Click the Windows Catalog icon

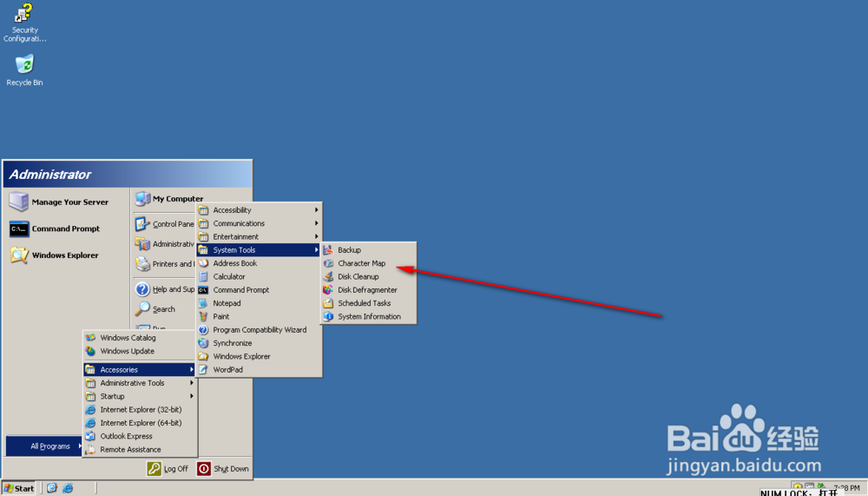90,338
